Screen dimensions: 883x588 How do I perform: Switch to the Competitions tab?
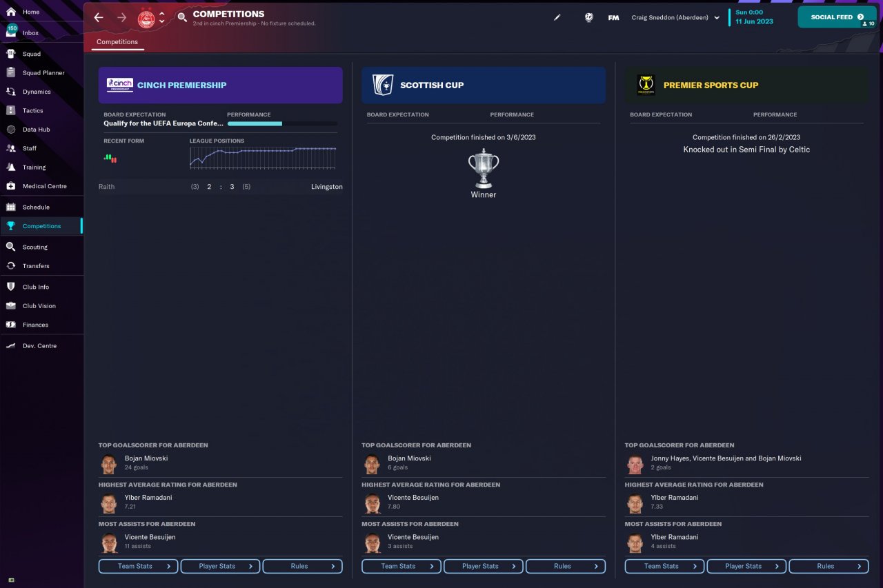click(117, 42)
